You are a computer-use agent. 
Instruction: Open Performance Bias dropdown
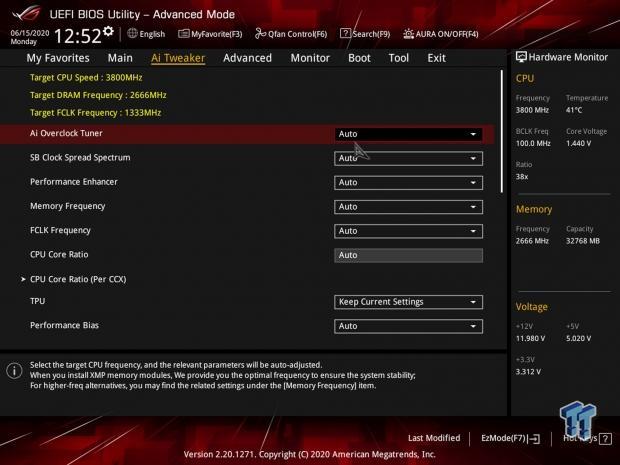(408, 326)
